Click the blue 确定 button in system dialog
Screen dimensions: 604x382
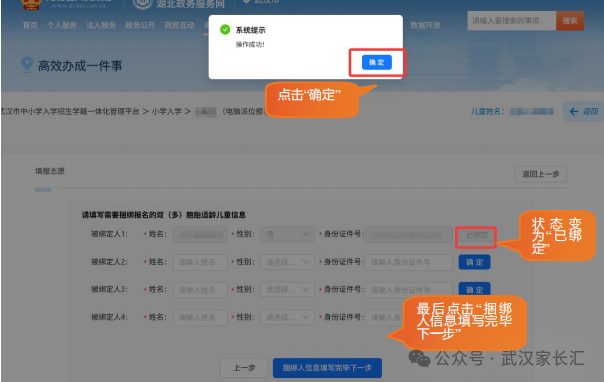(377, 62)
